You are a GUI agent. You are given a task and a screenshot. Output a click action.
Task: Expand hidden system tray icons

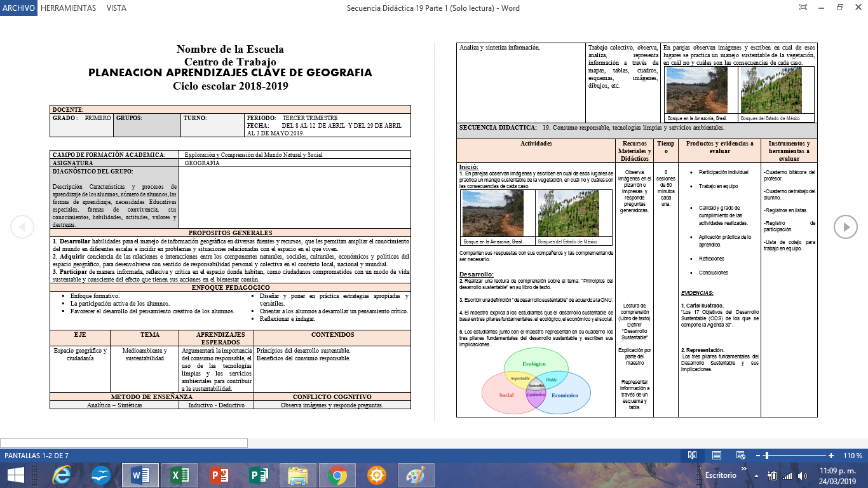coord(756,476)
